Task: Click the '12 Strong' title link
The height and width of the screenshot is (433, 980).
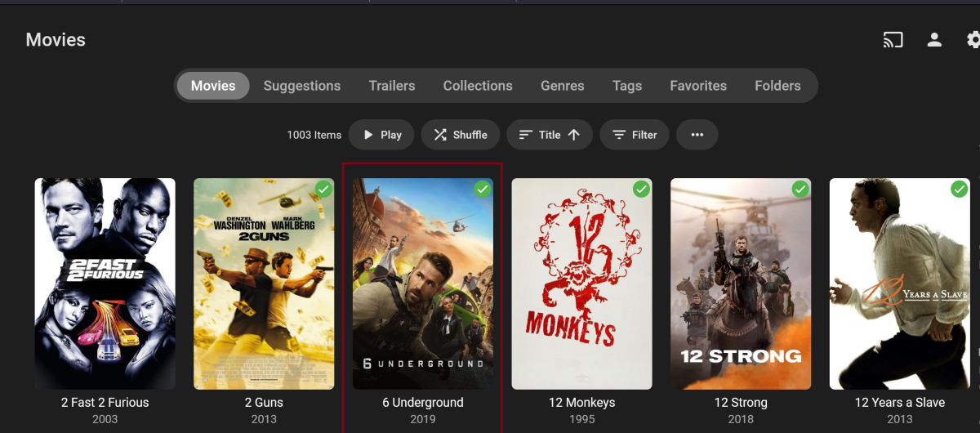Action: click(741, 403)
